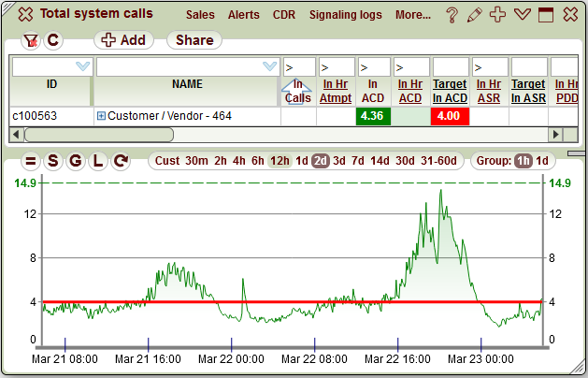The image size is (588, 378).
Task: Click the chart refresh arrow icon
Action: click(x=120, y=161)
